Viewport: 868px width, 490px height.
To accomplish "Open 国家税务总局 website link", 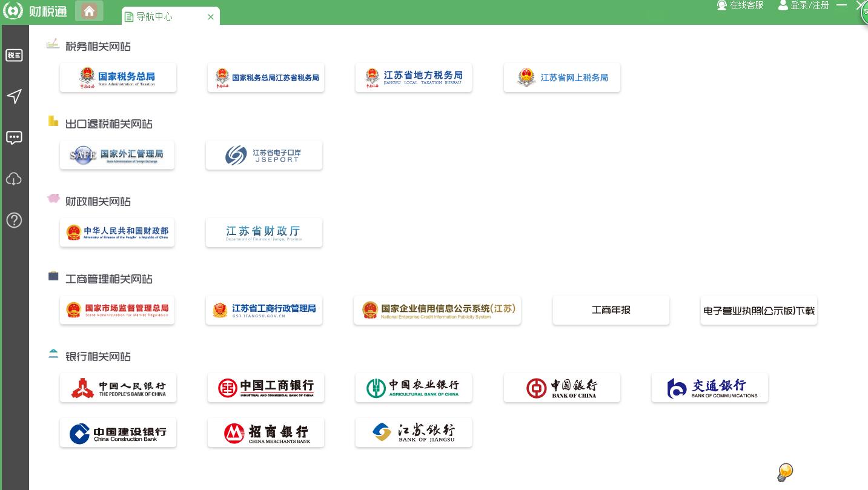I will (118, 78).
